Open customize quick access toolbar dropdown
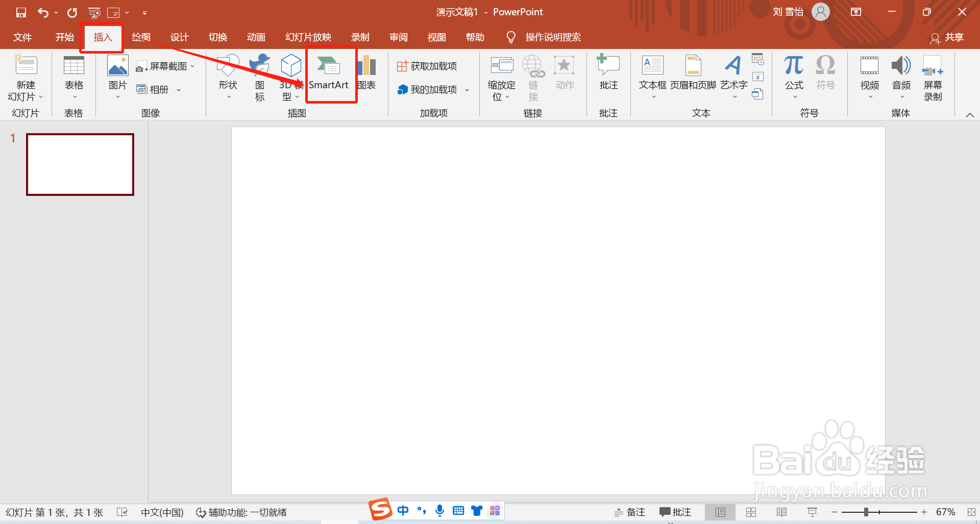Viewport: 980px width, 524px height. pyautogui.click(x=144, y=12)
